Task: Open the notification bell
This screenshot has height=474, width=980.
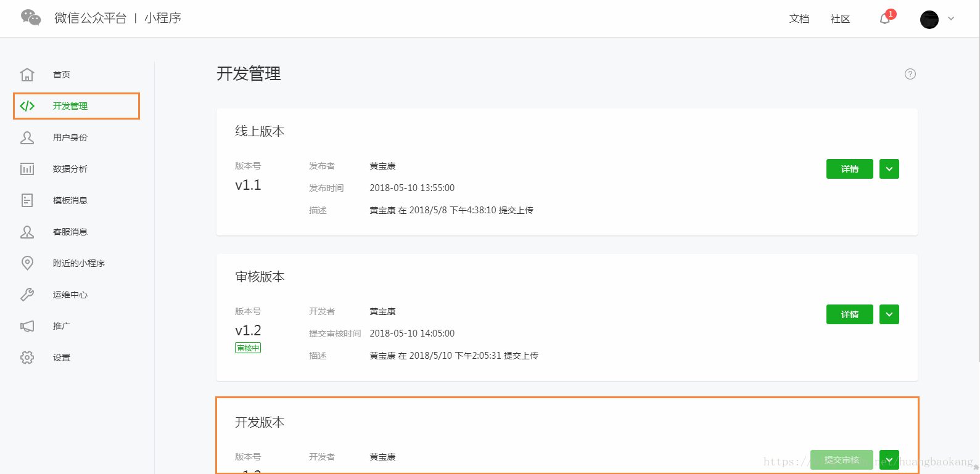Action: click(x=884, y=19)
